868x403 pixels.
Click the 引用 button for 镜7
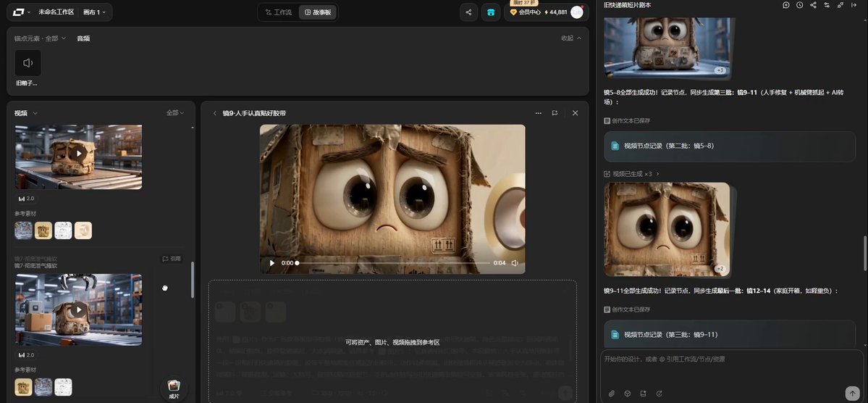172,259
